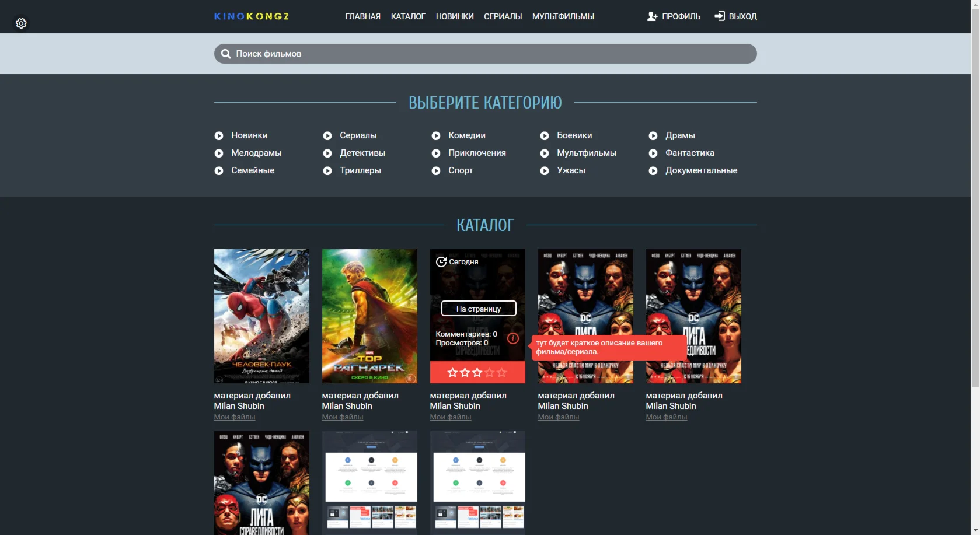Click the play icon beside Спорт
980x535 pixels.
436,171
